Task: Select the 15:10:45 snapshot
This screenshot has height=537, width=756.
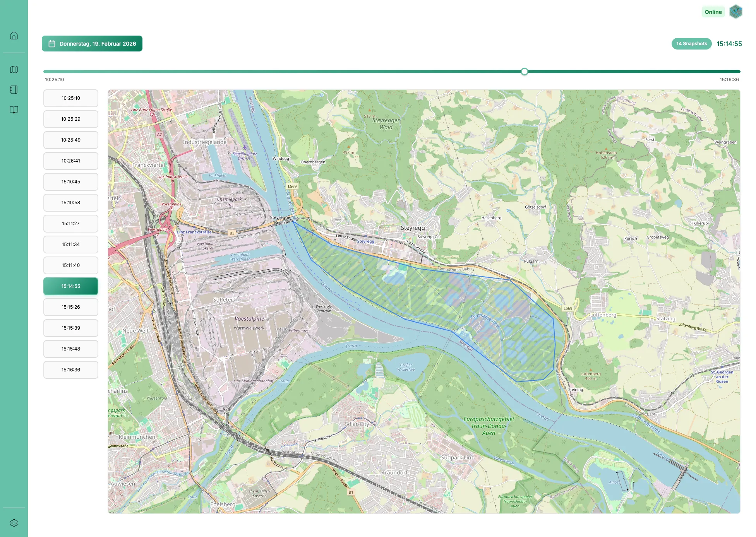Action: click(x=71, y=182)
